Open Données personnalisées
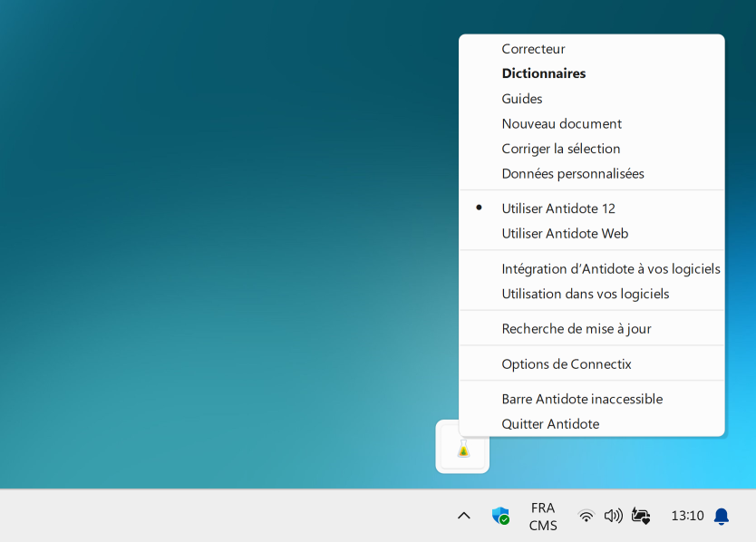 click(x=573, y=173)
